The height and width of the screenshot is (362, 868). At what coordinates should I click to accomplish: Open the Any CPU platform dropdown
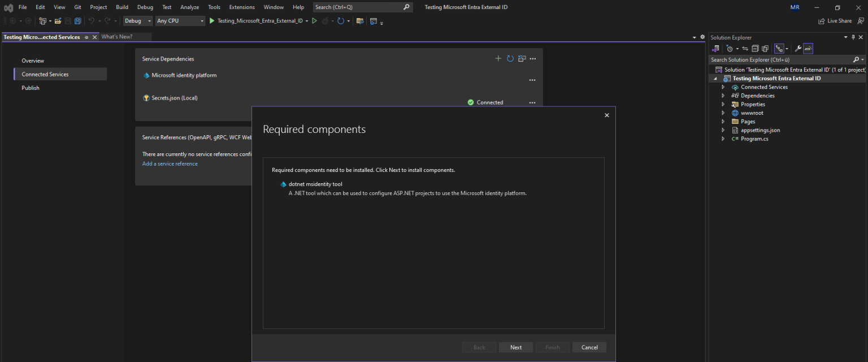click(x=180, y=20)
